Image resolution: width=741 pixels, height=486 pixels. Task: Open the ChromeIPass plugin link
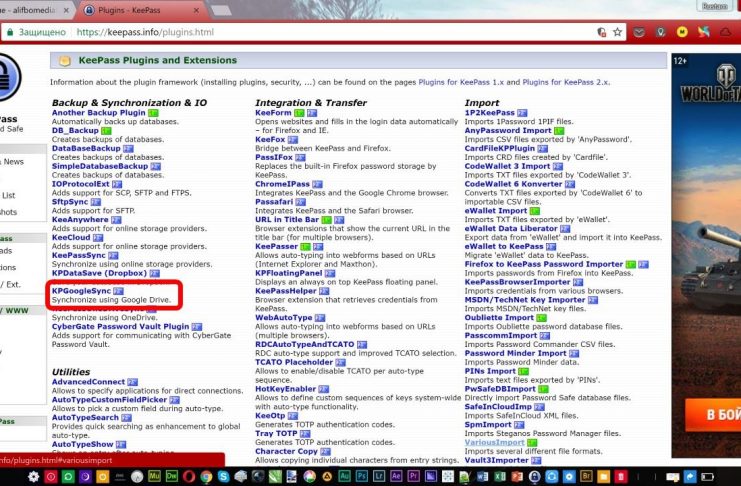[x=282, y=184]
